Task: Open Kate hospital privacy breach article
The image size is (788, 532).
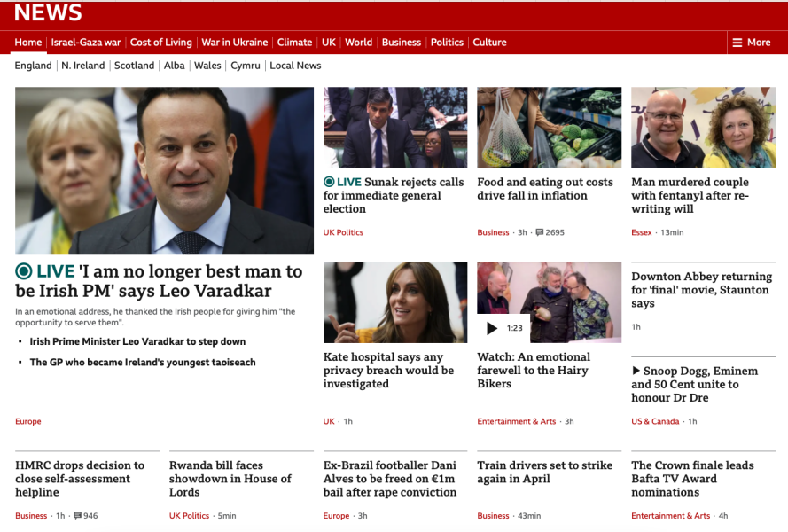Action: click(x=388, y=370)
